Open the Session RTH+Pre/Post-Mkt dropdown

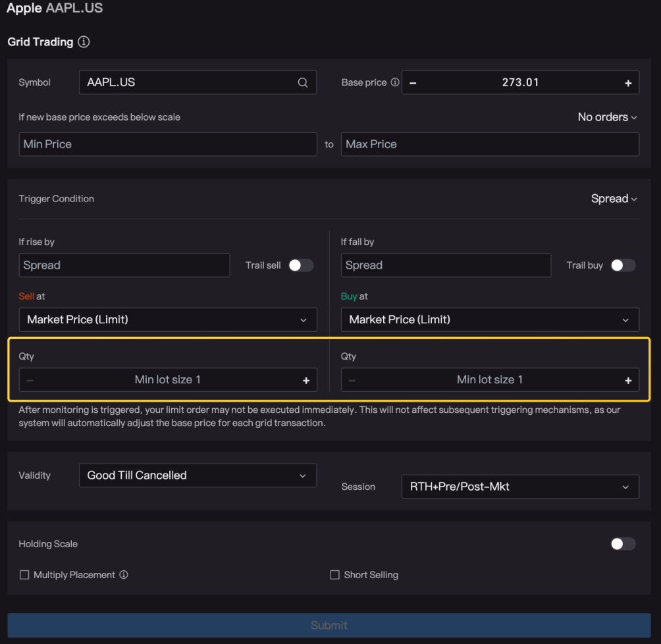(x=519, y=487)
